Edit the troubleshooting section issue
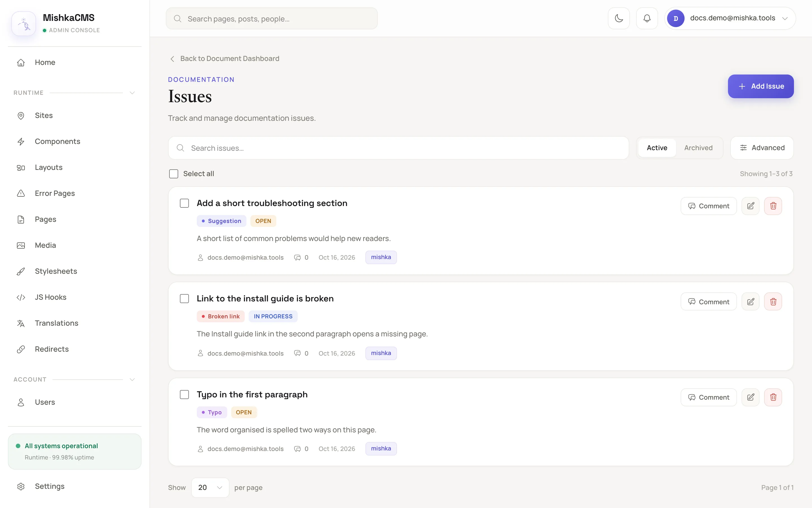This screenshot has width=812, height=508. pos(751,206)
